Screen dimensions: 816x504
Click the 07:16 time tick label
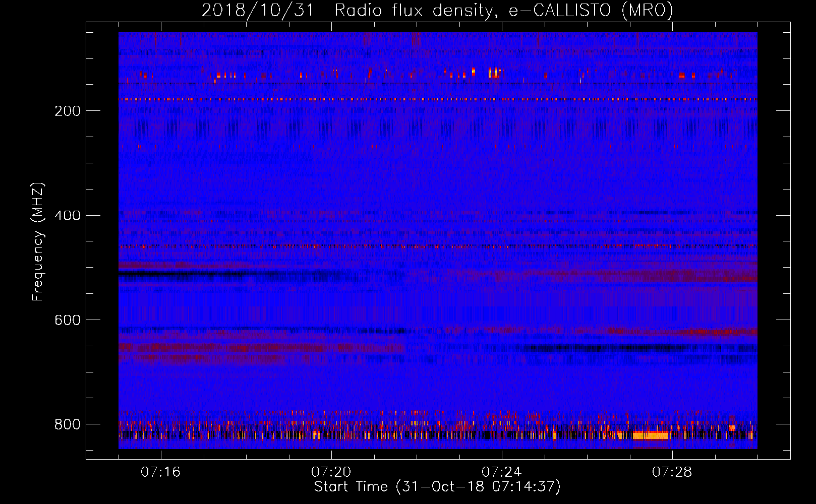[x=161, y=472]
